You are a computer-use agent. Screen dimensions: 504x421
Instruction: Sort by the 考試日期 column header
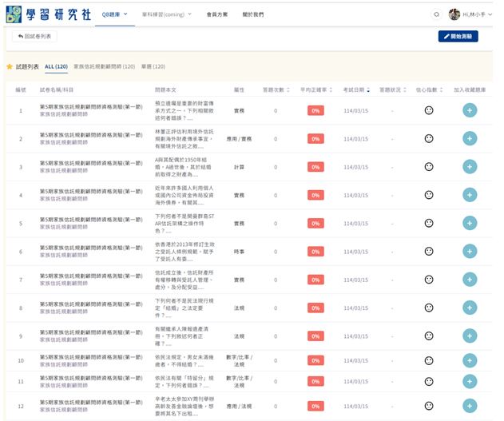(354, 90)
